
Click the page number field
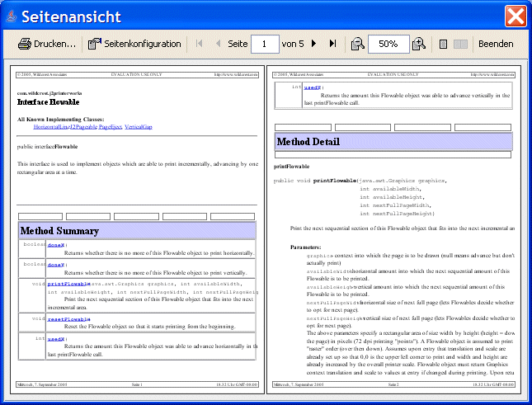pos(265,44)
